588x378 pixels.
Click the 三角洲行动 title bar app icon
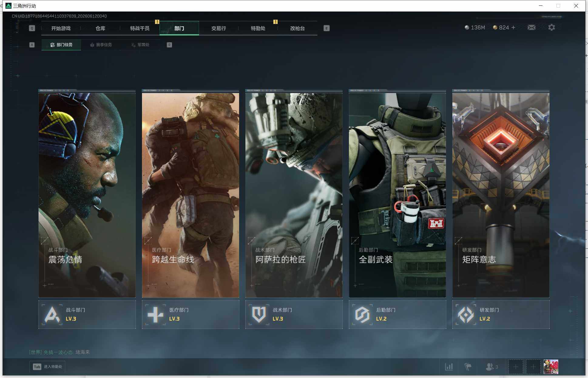8,6
